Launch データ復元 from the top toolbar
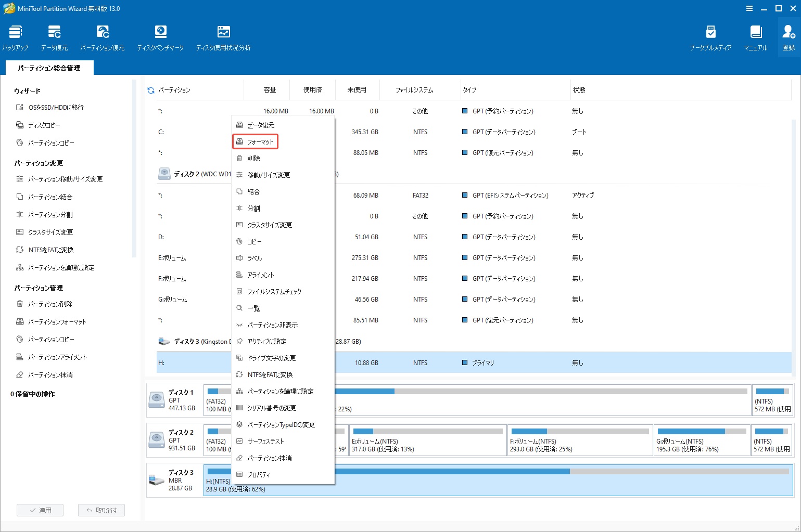801x532 pixels. pyautogui.click(x=54, y=36)
